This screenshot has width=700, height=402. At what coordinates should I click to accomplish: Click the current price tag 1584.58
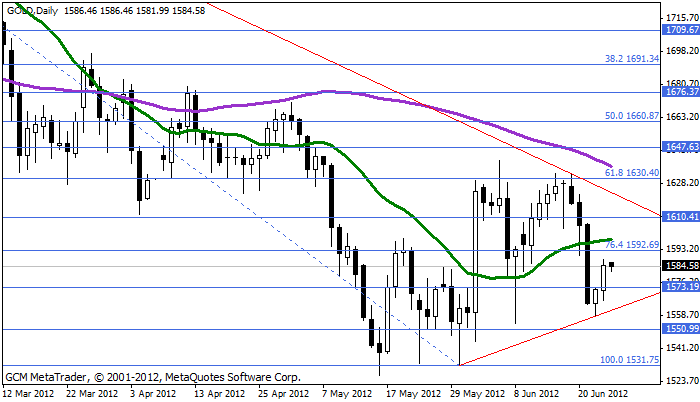click(x=680, y=265)
